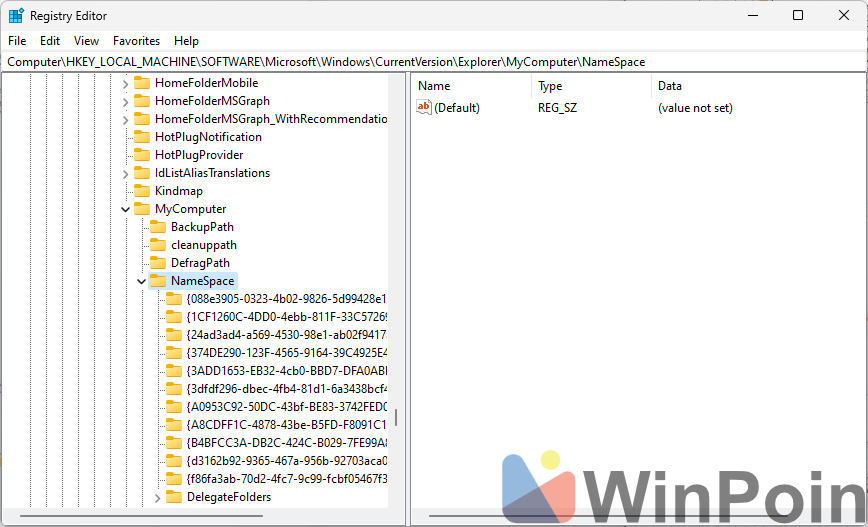
Task: Click the Kindmap folder icon
Action: [x=142, y=191]
